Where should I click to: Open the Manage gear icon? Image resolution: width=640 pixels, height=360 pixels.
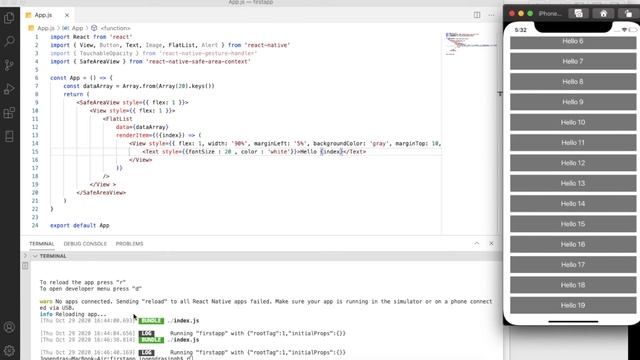click(x=9, y=350)
